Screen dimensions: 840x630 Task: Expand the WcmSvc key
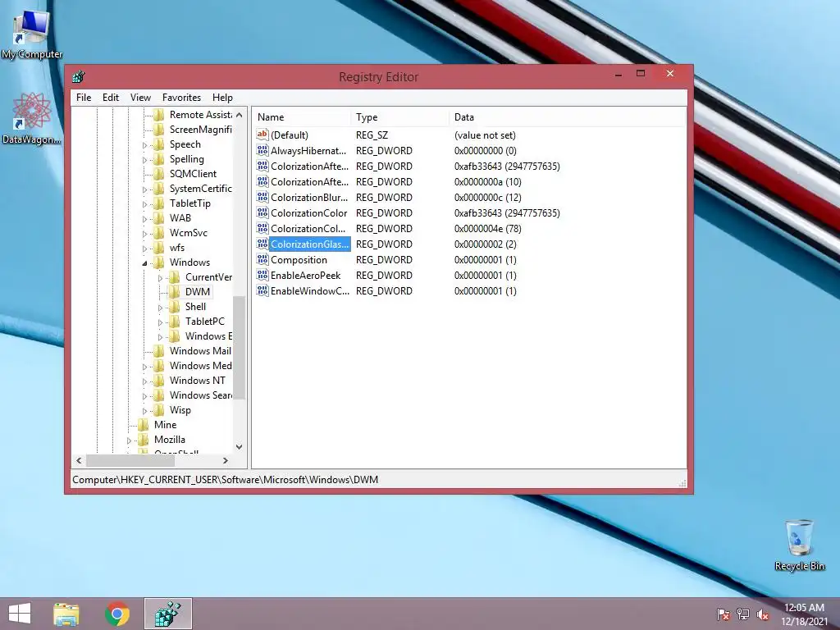coord(144,234)
